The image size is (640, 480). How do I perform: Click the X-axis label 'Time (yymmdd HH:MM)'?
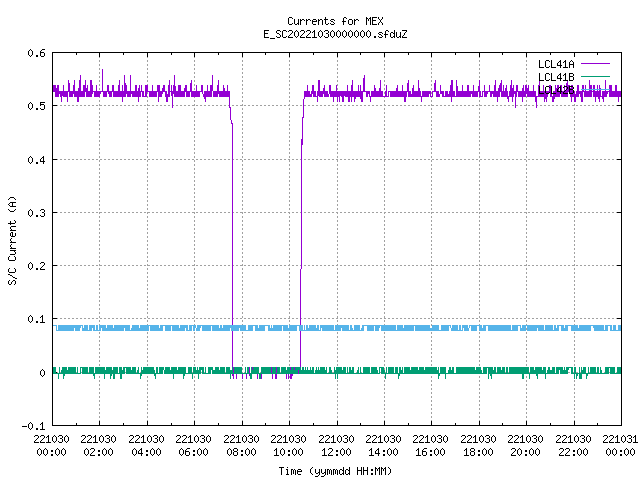point(335,471)
